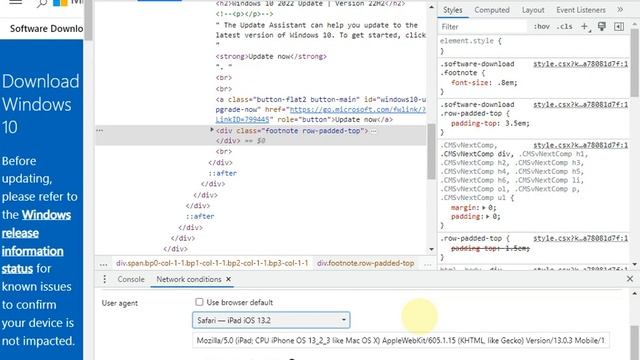Toggle the computed styles sidebar icon
The width and height of the screenshot is (640, 360).
point(619,27)
